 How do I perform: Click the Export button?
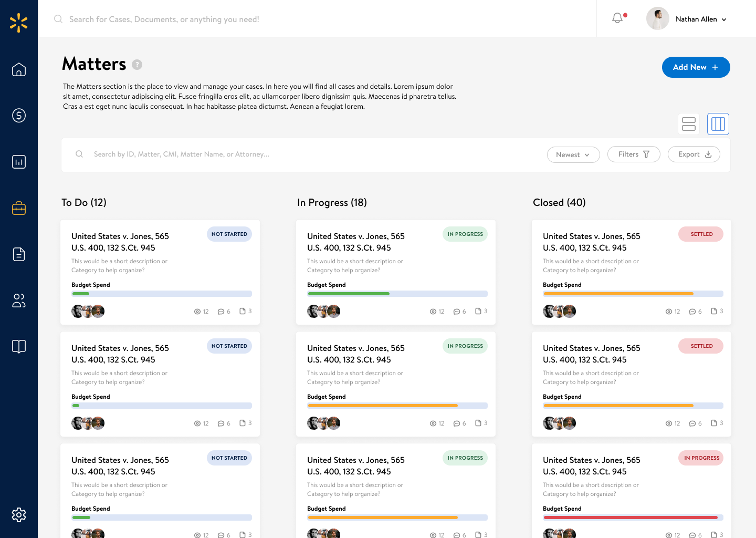tap(694, 154)
